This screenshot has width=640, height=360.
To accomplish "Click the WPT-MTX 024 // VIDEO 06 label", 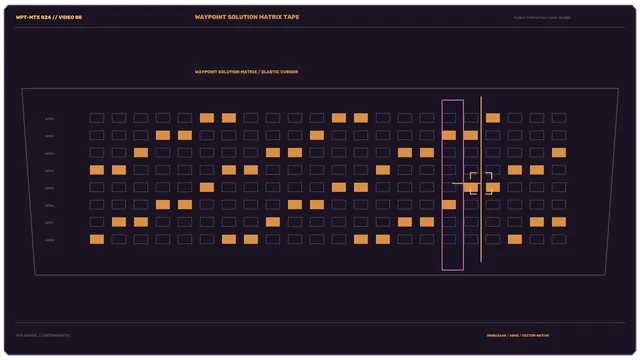I will click(x=49, y=18).
